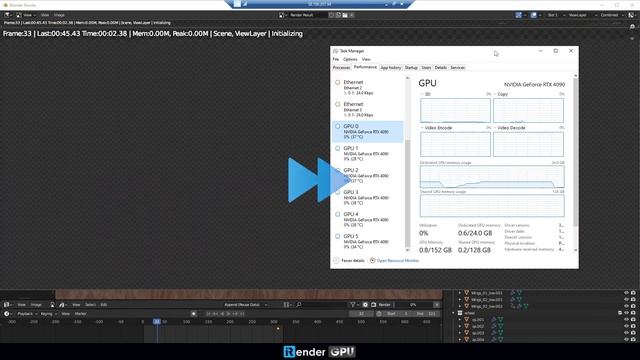Image resolution: width=640 pixels, height=360 pixels.
Task: Open the Copy graph dropdown in Task Manager
Action: point(495,94)
